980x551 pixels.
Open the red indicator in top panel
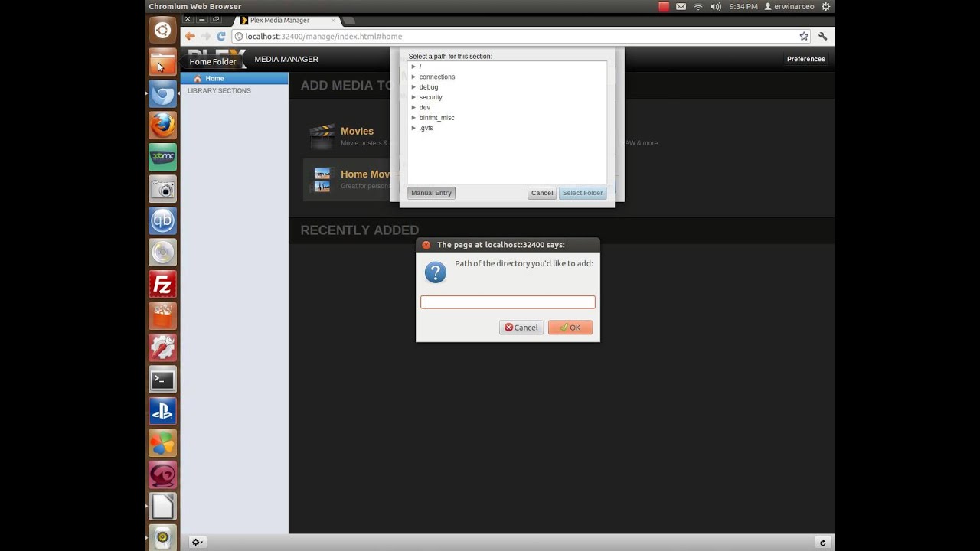[664, 6]
